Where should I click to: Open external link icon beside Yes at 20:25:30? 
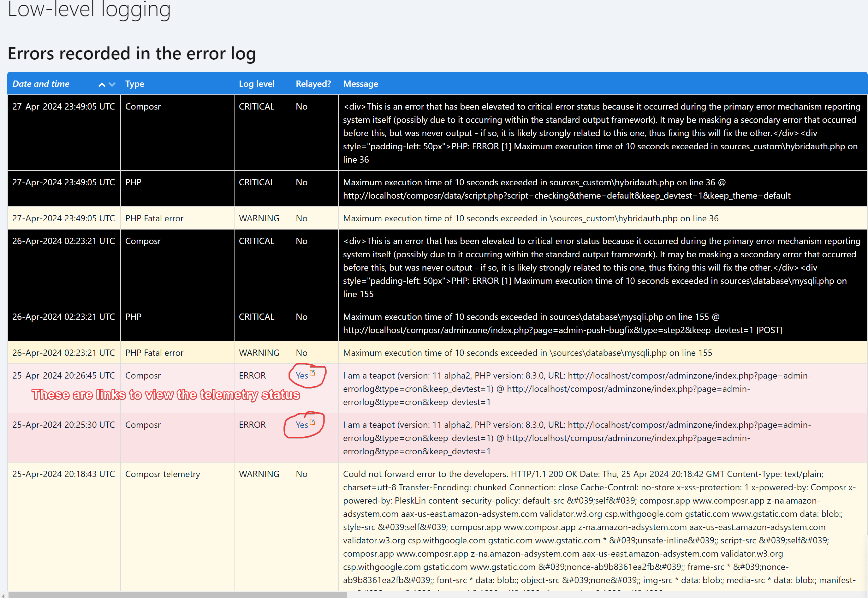click(x=312, y=422)
